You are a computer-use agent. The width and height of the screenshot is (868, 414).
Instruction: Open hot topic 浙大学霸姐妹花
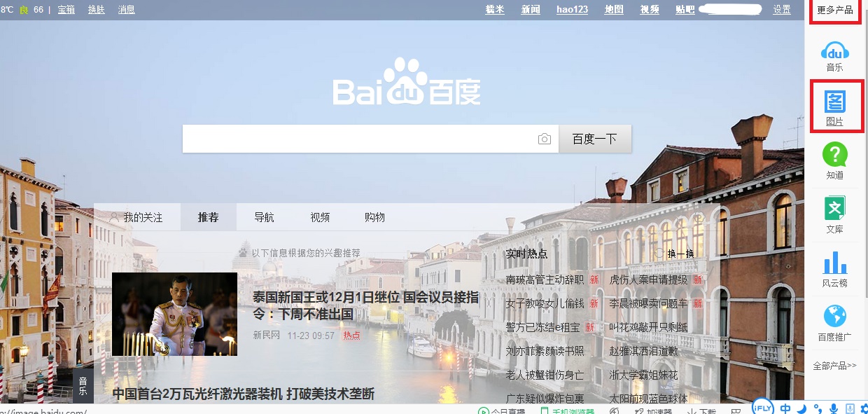tap(643, 375)
